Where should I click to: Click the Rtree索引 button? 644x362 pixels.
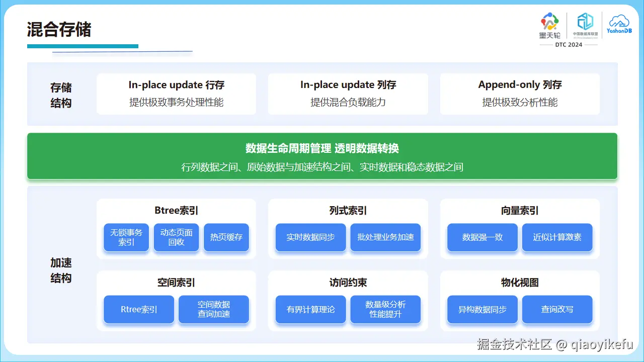point(138,310)
